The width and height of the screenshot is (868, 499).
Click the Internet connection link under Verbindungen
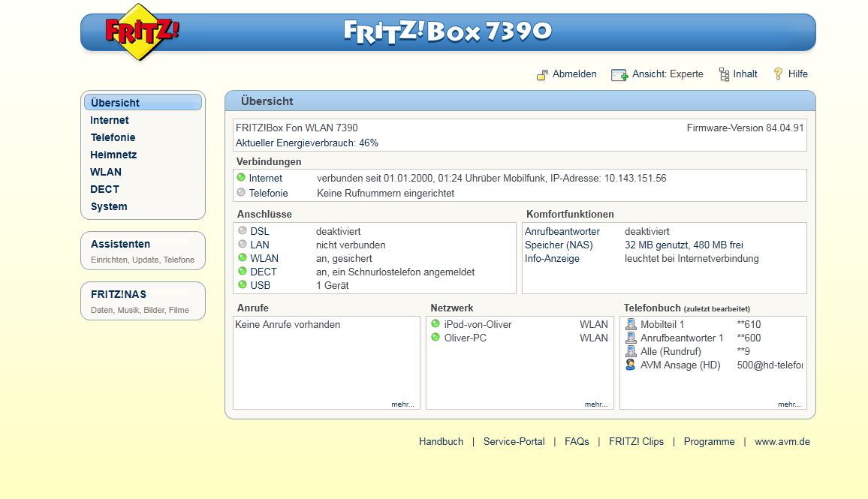(x=266, y=178)
